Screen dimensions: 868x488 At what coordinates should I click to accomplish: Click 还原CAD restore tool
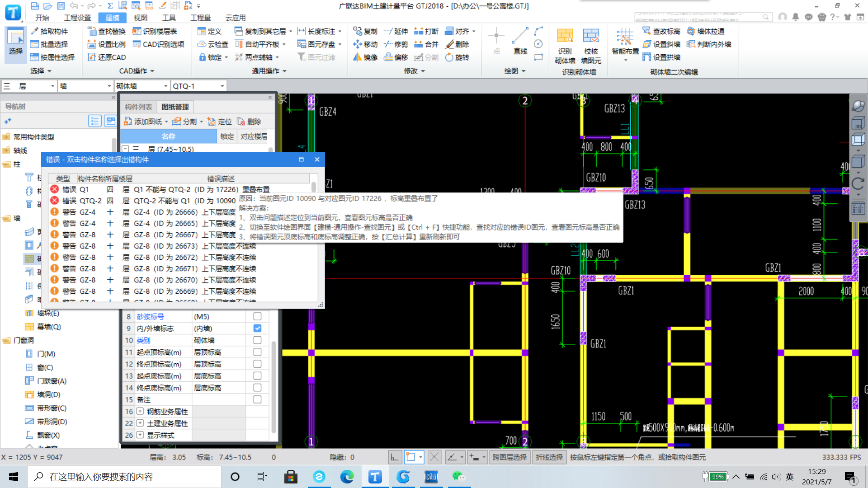107,57
